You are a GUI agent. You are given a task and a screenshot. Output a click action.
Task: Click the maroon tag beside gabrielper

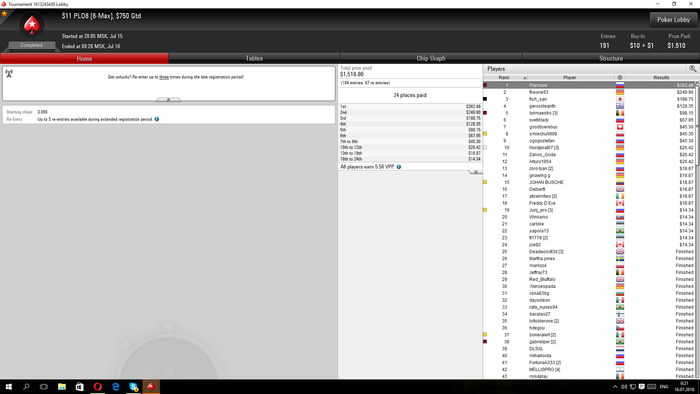(485, 342)
